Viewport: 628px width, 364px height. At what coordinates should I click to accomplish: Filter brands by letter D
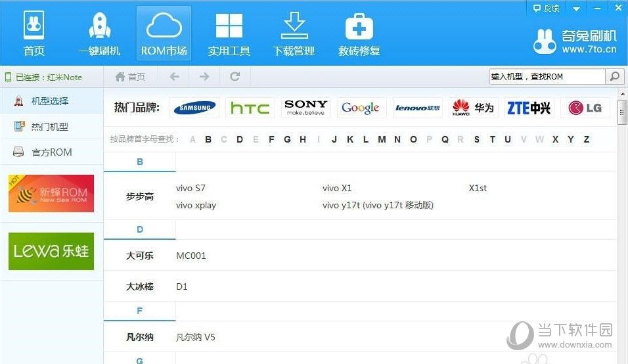[x=240, y=139]
